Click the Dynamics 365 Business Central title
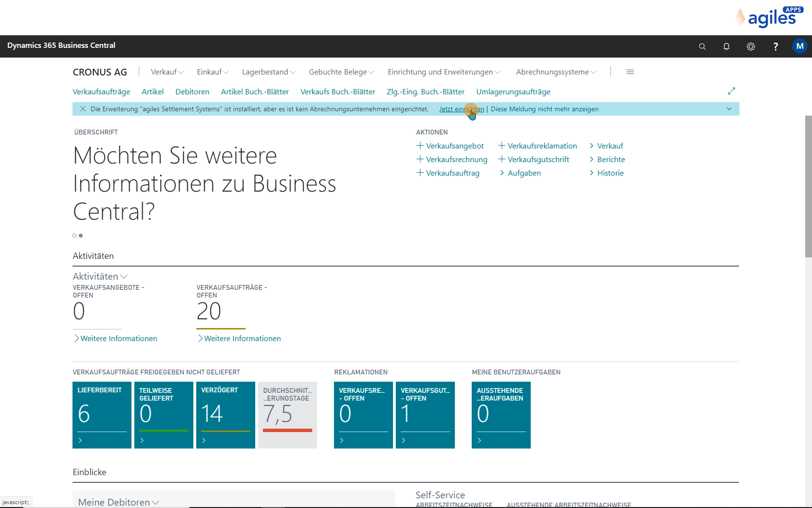 (61, 45)
